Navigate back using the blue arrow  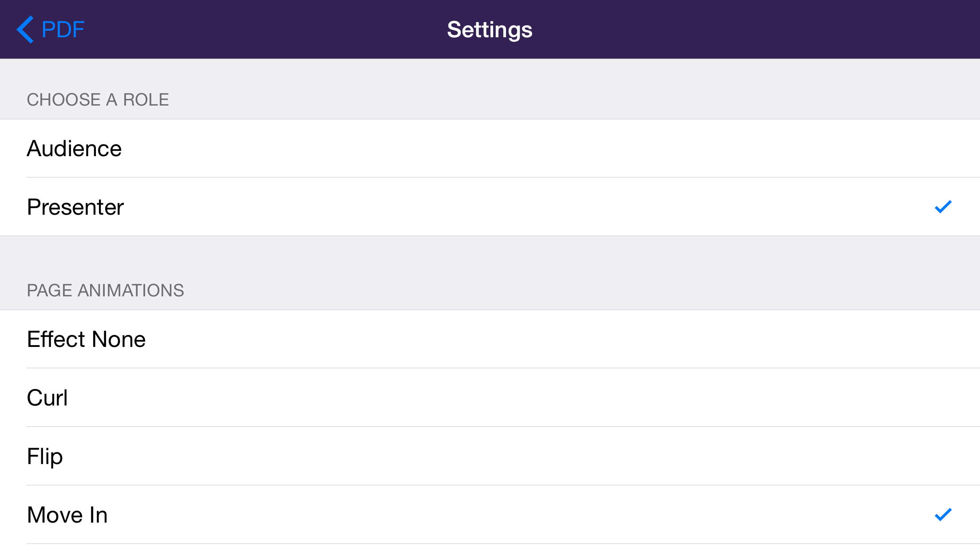pos(25,29)
